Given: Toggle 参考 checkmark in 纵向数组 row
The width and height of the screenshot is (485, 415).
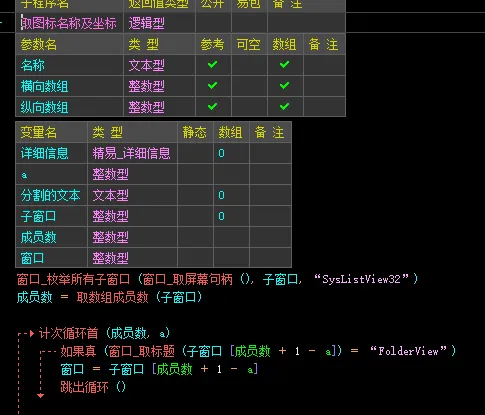Looking at the screenshot, I should (x=212, y=107).
